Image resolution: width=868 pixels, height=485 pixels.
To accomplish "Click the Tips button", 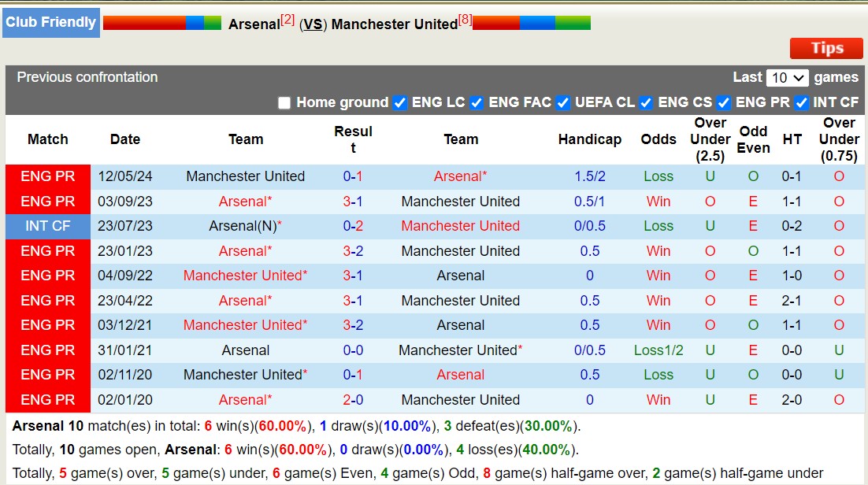I will 826,48.
